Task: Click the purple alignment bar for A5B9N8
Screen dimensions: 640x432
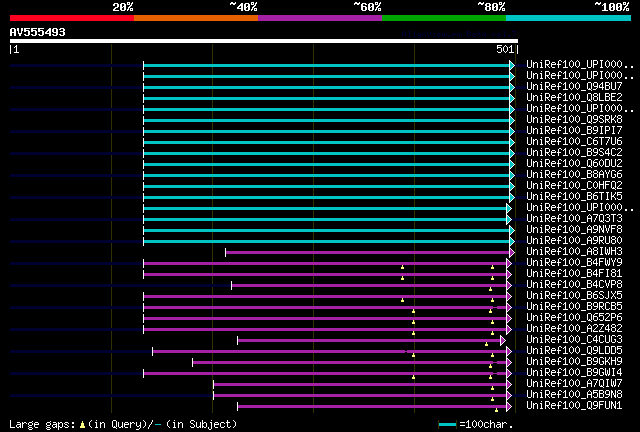Action: pos(361,396)
